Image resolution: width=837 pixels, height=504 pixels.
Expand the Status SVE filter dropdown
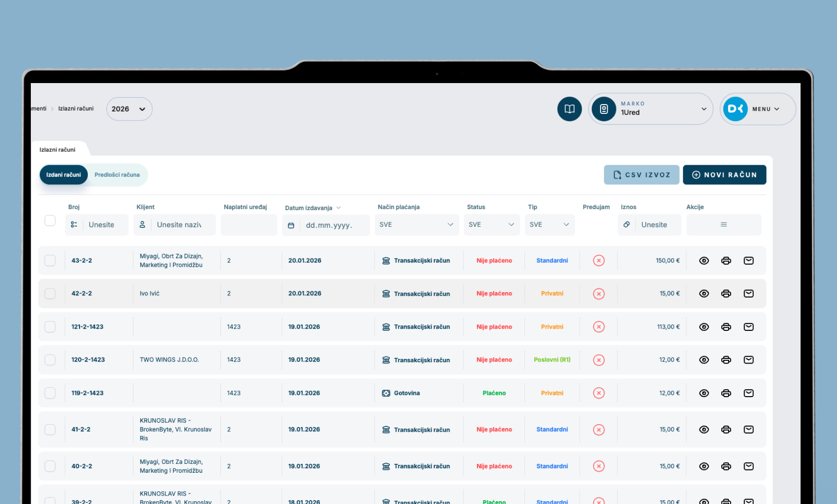pyautogui.click(x=491, y=224)
